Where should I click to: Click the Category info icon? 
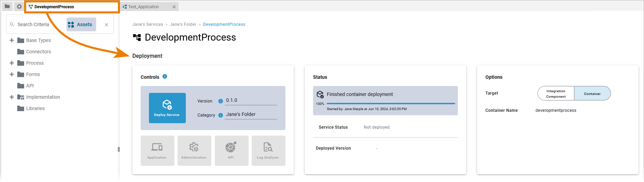click(x=221, y=115)
